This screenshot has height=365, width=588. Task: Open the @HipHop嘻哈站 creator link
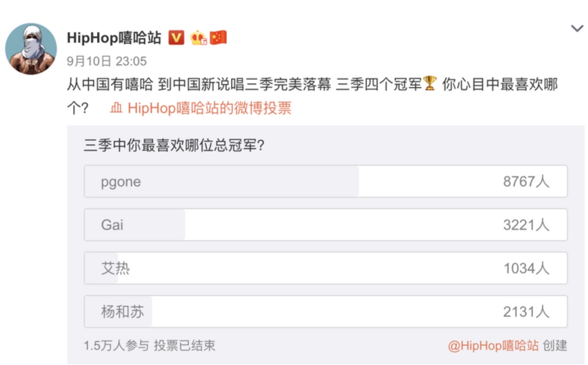493,346
